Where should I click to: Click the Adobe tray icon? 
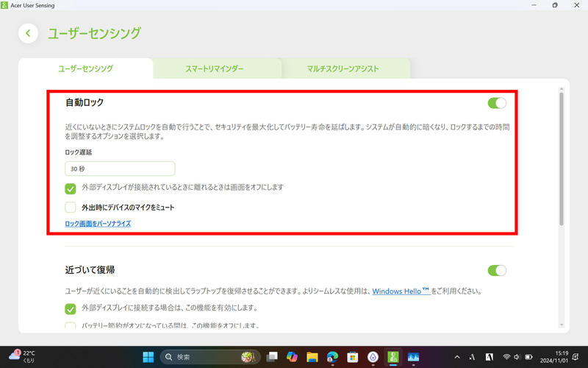[490, 357]
